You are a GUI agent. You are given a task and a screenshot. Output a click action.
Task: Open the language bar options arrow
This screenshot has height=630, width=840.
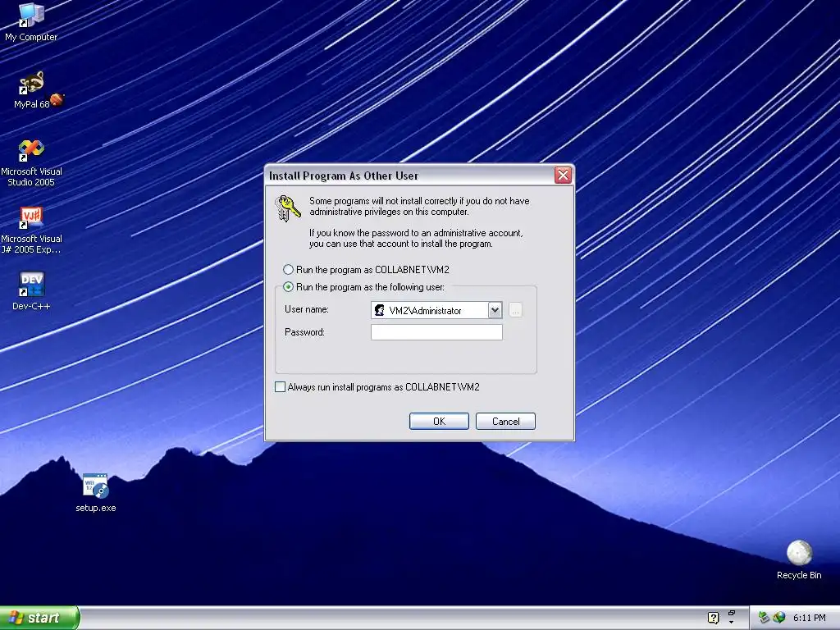(731, 623)
